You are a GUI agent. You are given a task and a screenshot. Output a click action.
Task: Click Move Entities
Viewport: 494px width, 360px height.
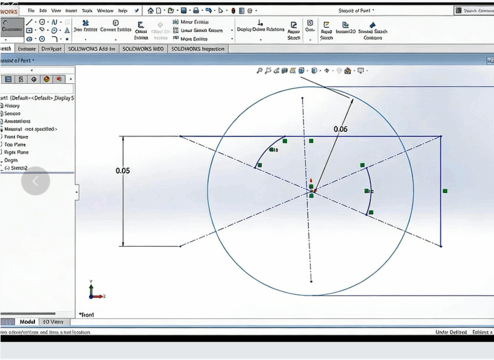(x=190, y=39)
